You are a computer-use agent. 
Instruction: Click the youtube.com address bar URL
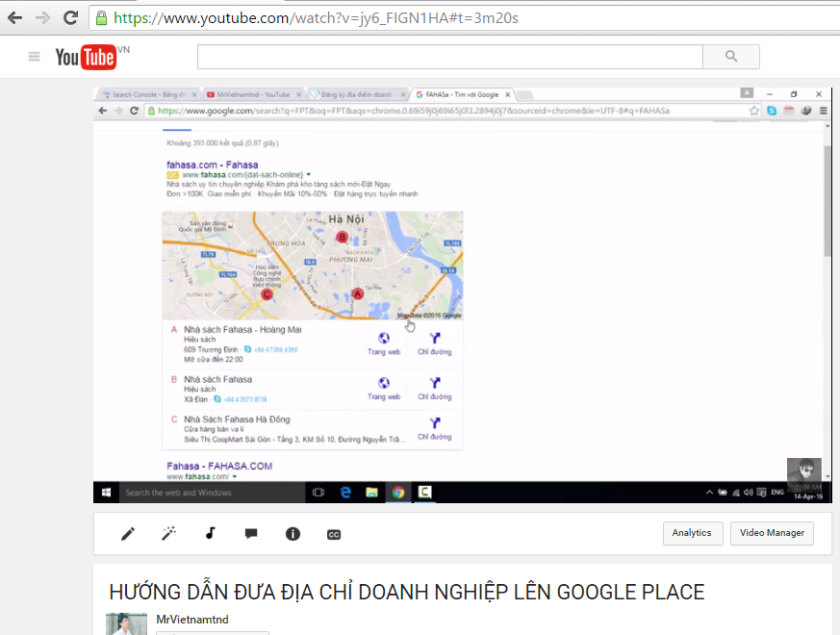[x=316, y=18]
